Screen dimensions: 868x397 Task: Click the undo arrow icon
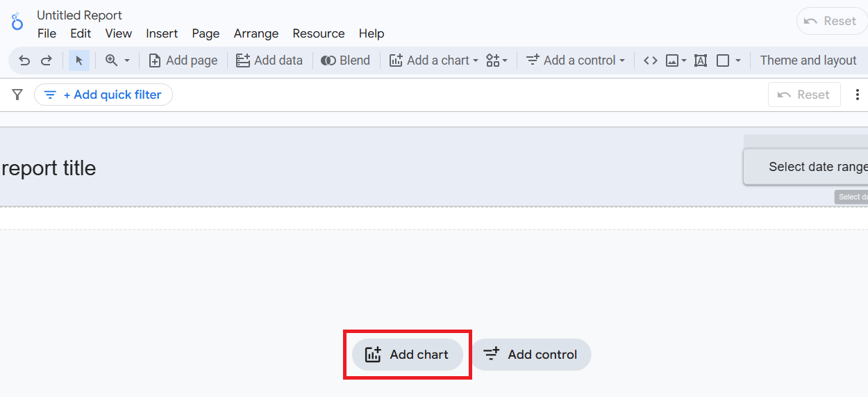pyautogui.click(x=24, y=60)
